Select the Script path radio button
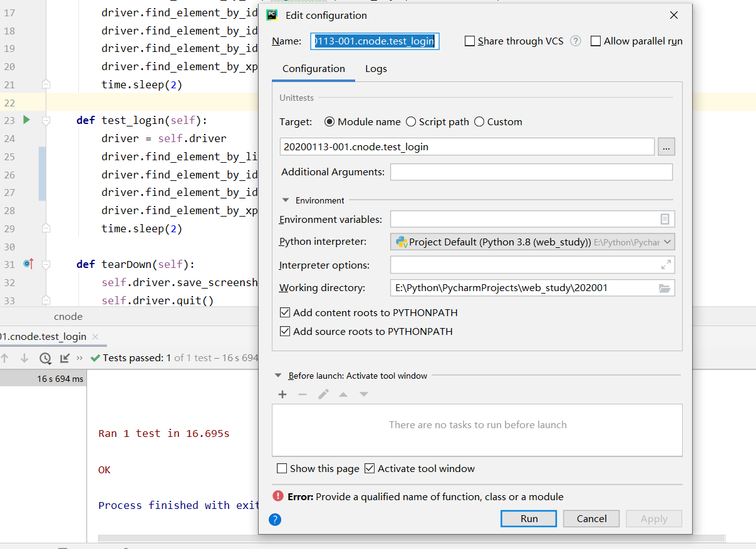This screenshot has width=756, height=549. [412, 121]
